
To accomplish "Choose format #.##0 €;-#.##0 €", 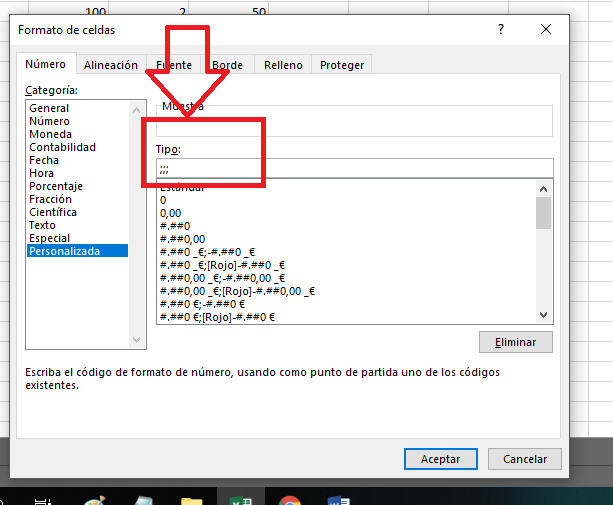I will [x=346, y=304].
